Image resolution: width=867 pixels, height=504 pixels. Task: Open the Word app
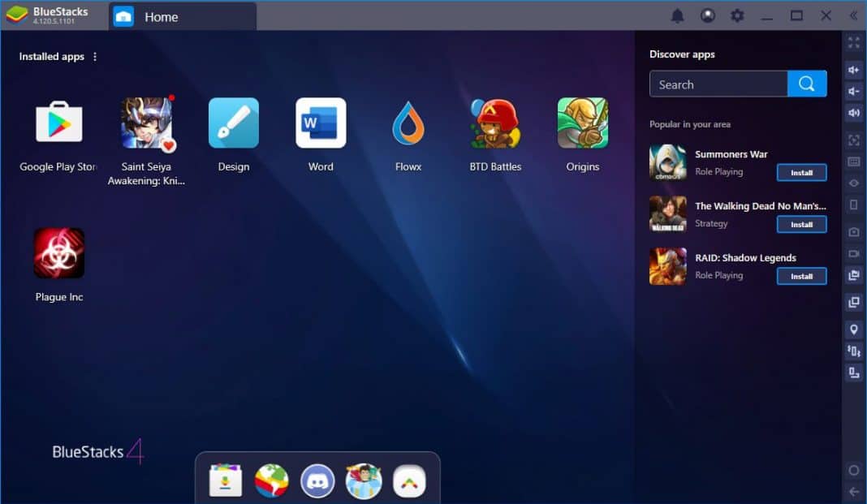(321, 123)
